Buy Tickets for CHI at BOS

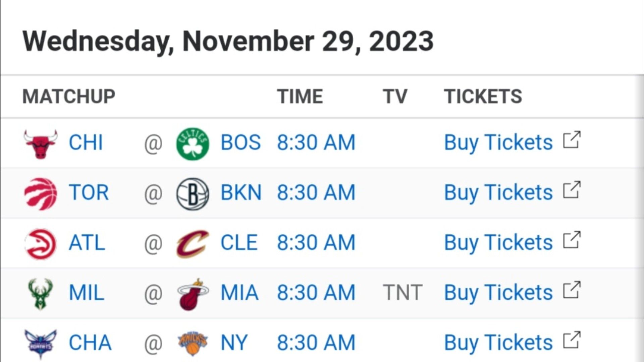point(498,143)
